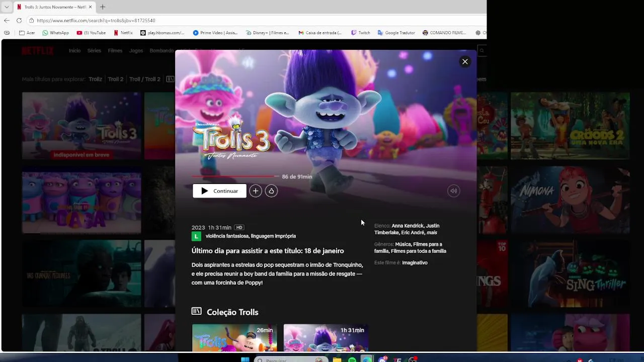Click the red watch progress bar
644x362 pixels.
(235, 176)
